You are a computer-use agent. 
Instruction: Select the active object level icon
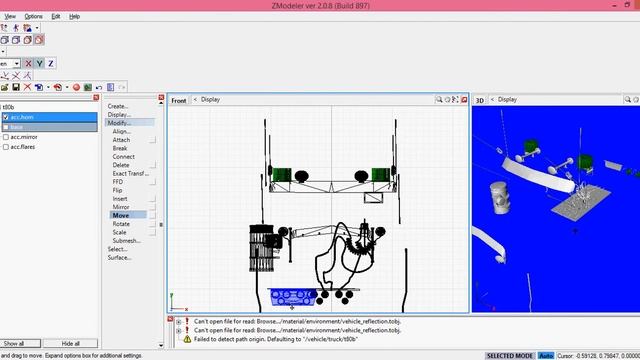[x=39, y=40]
